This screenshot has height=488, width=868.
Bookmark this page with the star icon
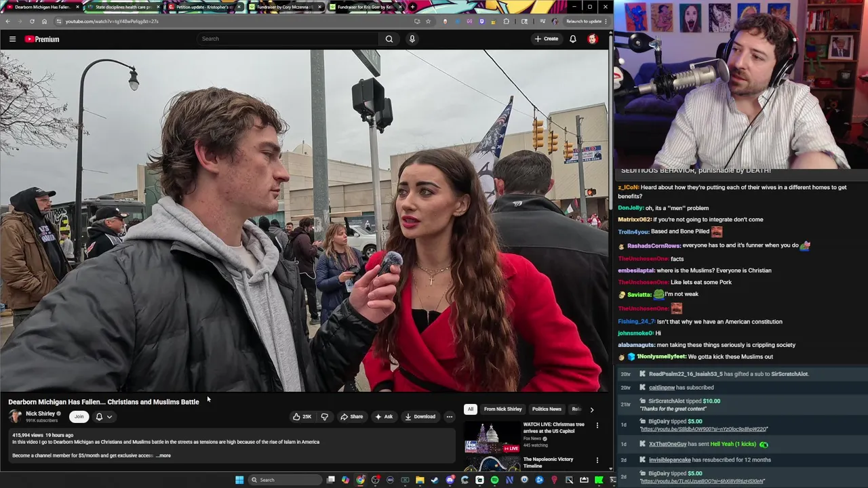[428, 21]
